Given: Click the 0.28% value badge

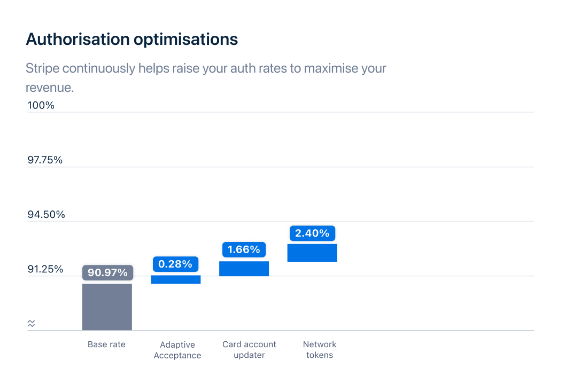Looking at the screenshot, I should click(x=176, y=264).
